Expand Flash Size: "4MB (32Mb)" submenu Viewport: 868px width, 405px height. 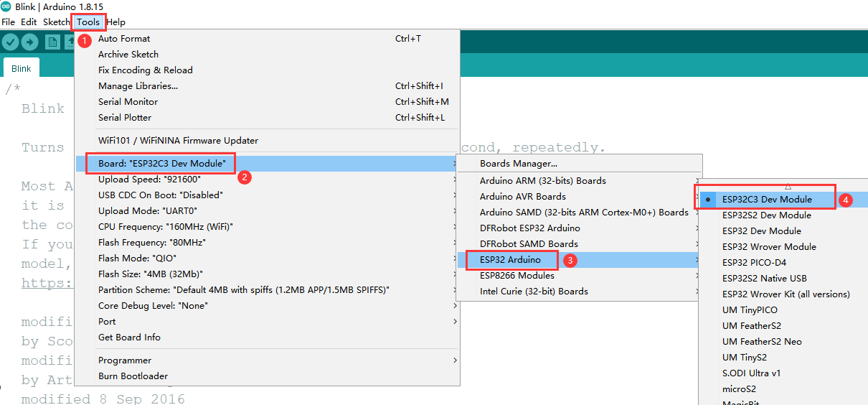tap(266, 274)
